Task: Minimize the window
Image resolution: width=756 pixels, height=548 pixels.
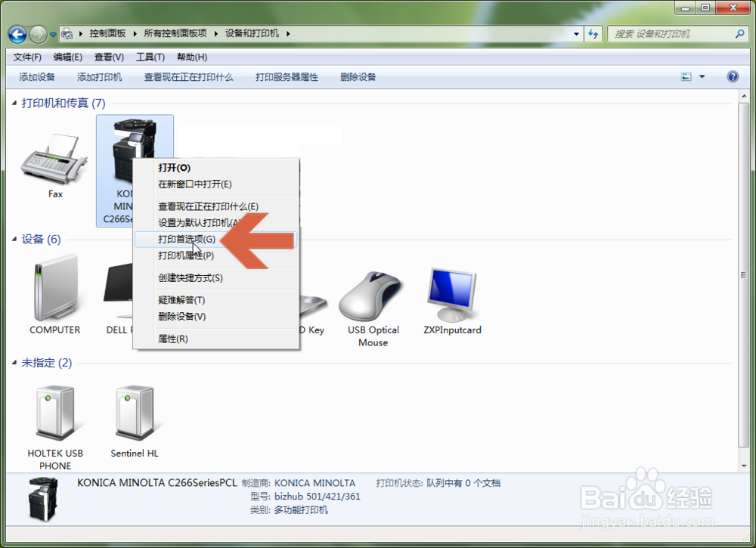Action: pyautogui.click(x=685, y=8)
